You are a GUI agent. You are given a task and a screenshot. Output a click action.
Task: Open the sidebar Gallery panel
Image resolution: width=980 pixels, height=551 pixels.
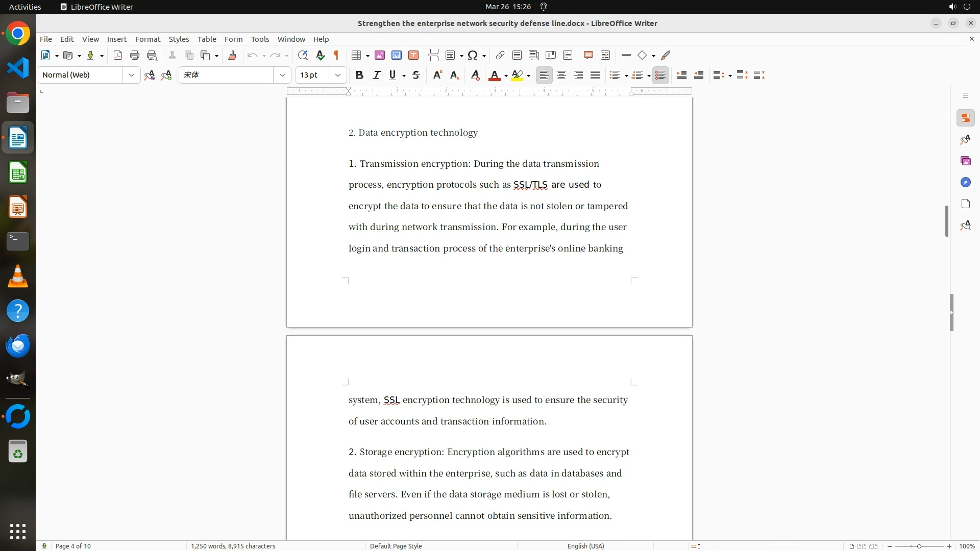(x=965, y=161)
